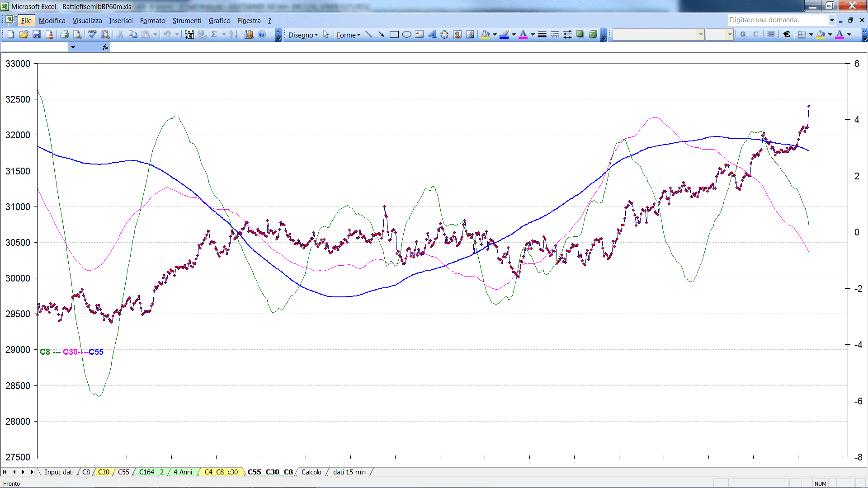
Task: Open the Inserisci menu
Action: tap(121, 20)
